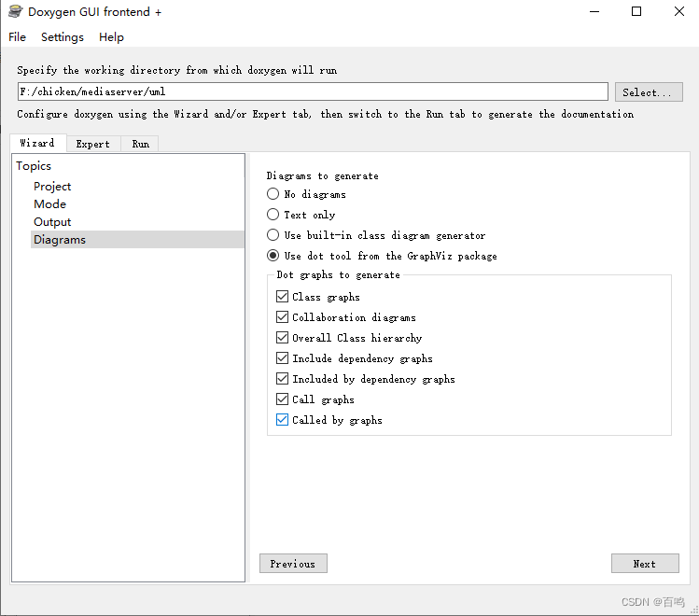
Task: Open the Settings menu
Action: pos(63,37)
